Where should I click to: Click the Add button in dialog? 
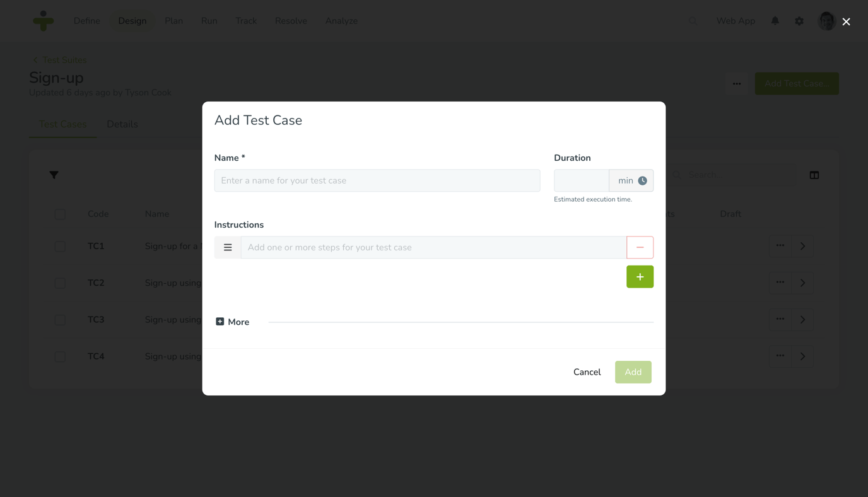click(x=633, y=372)
